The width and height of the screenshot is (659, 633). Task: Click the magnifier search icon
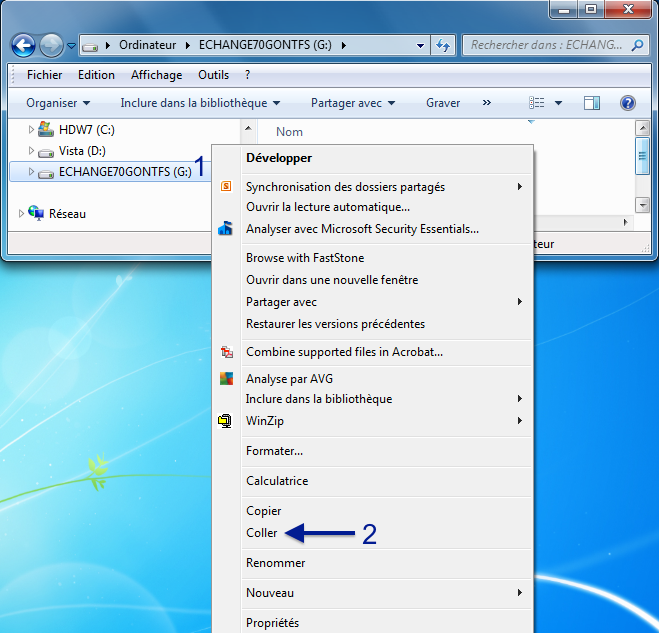point(638,45)
